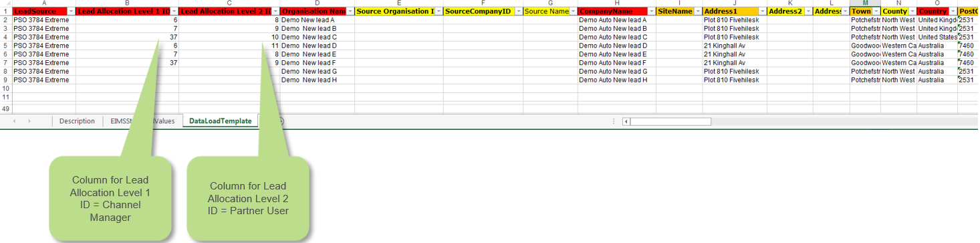Open the Address1 filter dropdown

tap(762, 12)
